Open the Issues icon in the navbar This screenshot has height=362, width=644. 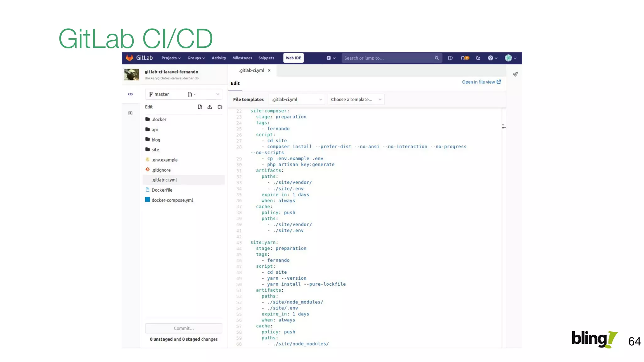pyautogui.click(x=450, y=58)
